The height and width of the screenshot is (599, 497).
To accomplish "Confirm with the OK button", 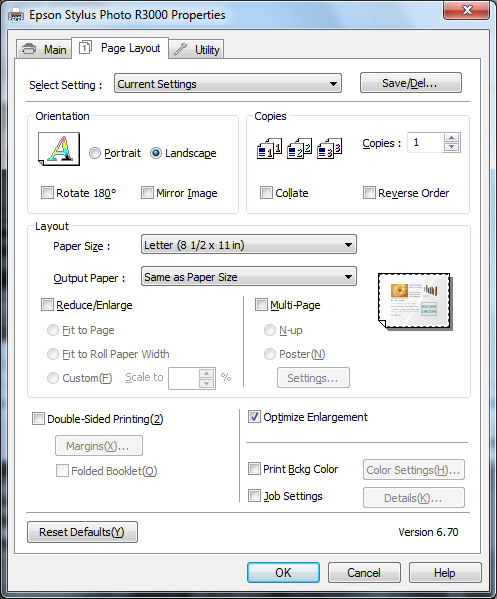I will [x=283, y=572].
